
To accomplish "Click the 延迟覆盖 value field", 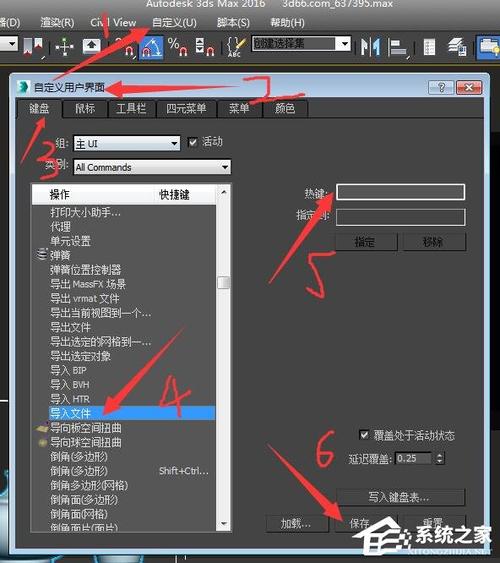I will [413, 459].
